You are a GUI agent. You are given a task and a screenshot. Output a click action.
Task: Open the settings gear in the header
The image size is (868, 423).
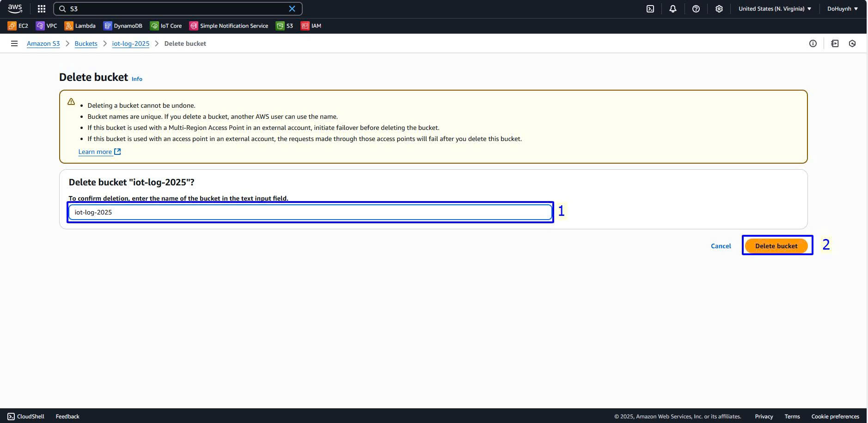coord(719,9)
